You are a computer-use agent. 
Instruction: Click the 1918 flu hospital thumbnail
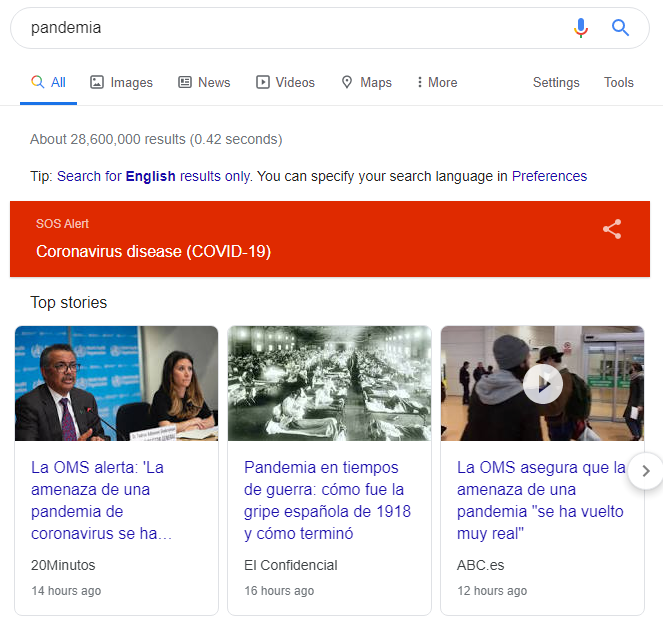tap(329, 383)
